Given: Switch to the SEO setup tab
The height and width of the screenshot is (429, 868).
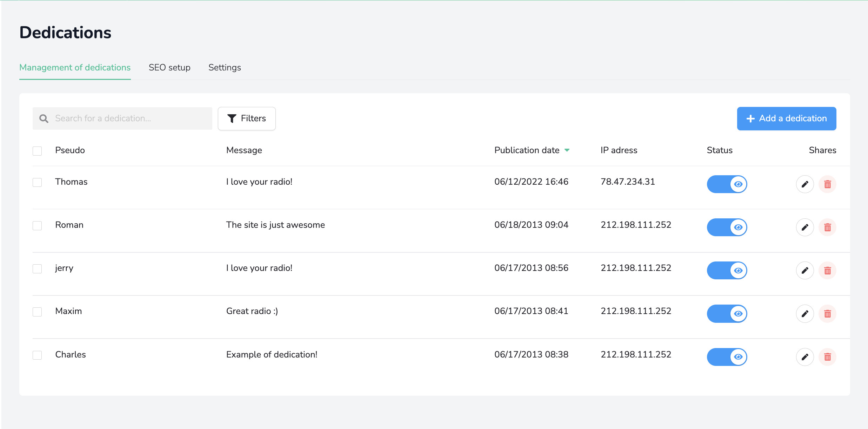Looking at the screenshot, I should pyautogui.click(x=169, y=67).
